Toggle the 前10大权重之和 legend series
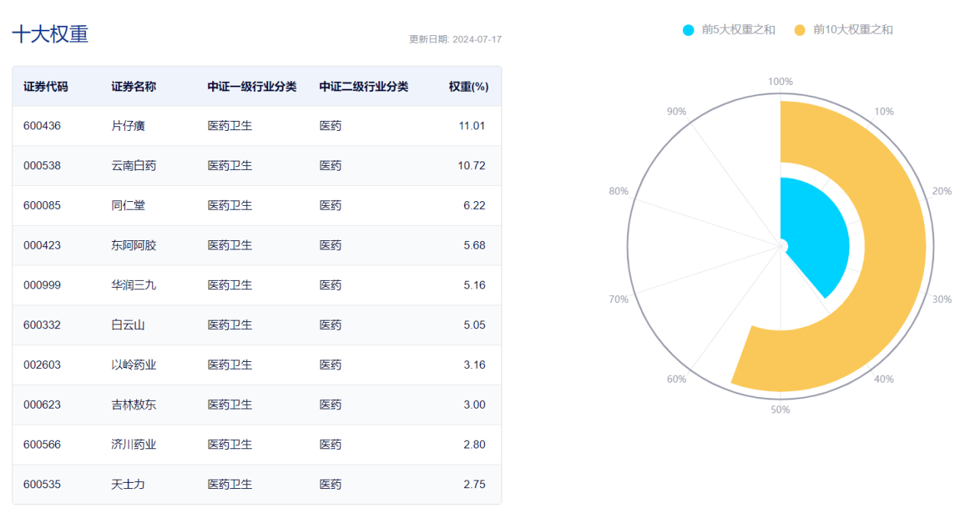The height and width of the screenshot is (518, 980). point(853,30)
